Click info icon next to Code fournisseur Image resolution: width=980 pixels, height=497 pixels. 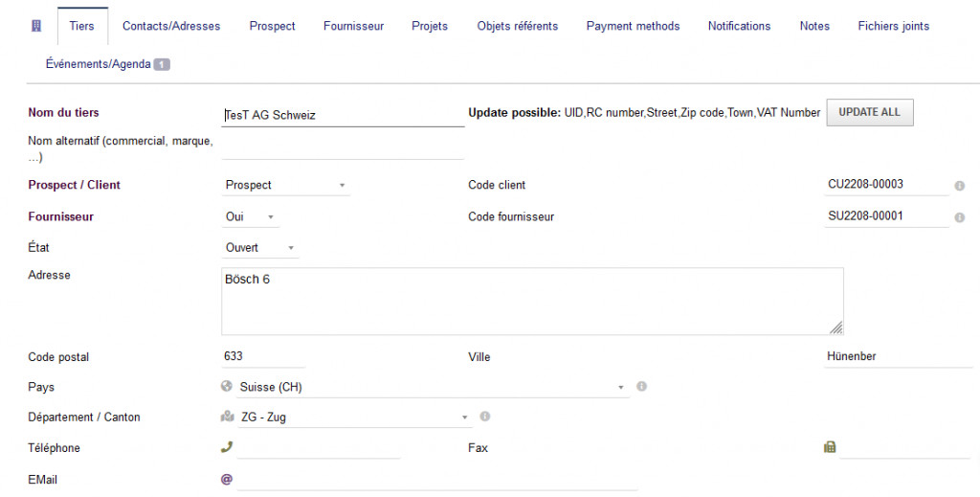point(959,217)
